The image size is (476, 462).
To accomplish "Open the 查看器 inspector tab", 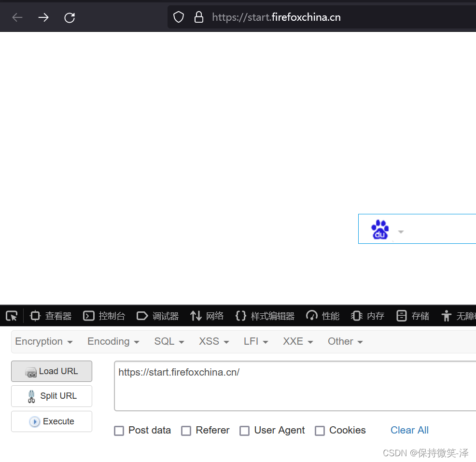I will tap(50, 316).
